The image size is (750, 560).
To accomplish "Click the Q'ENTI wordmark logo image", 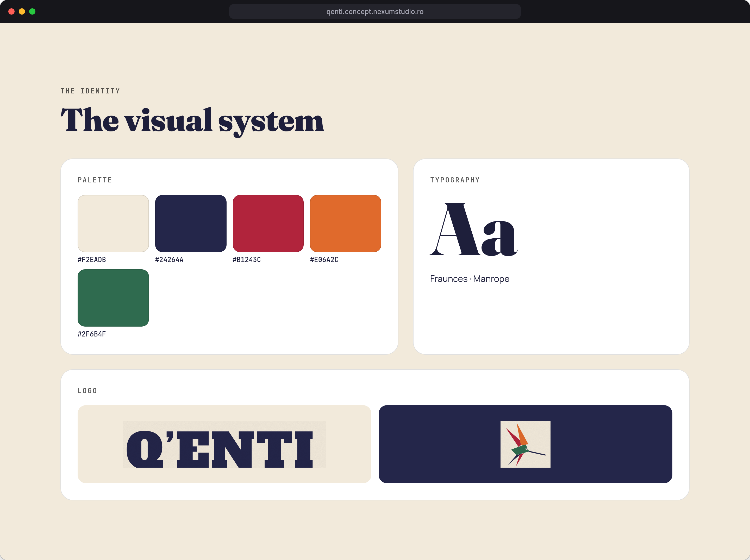I will coord(224,444).
